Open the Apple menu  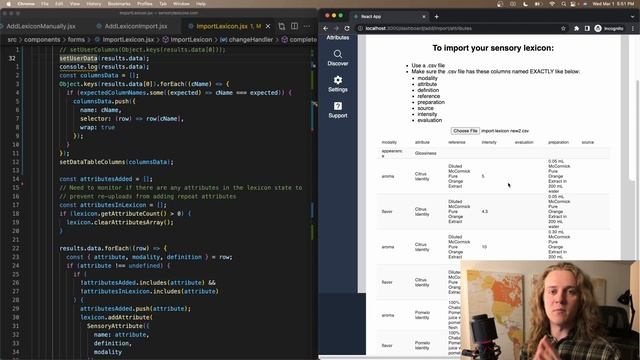(8, 4)
